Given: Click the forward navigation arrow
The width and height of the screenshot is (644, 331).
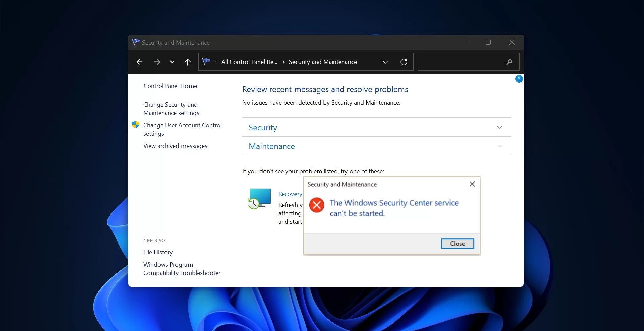Looking at the screenshot, I should coord(157,62).
